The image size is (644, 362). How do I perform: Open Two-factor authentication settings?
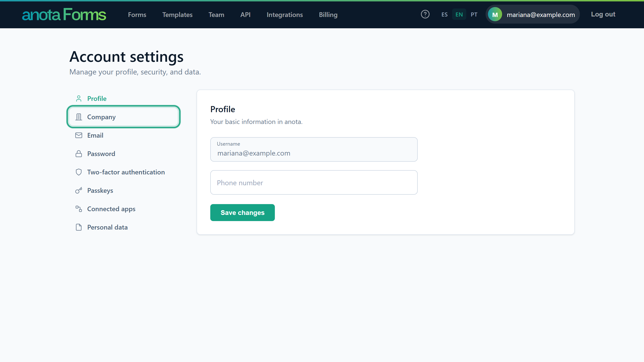click(x=123, y=172)
